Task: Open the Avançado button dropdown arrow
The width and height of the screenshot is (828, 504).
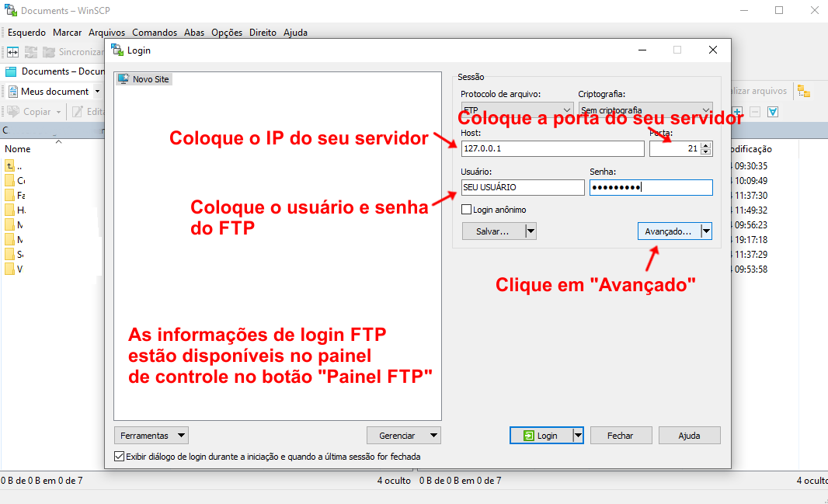Action: coord(707,231)
